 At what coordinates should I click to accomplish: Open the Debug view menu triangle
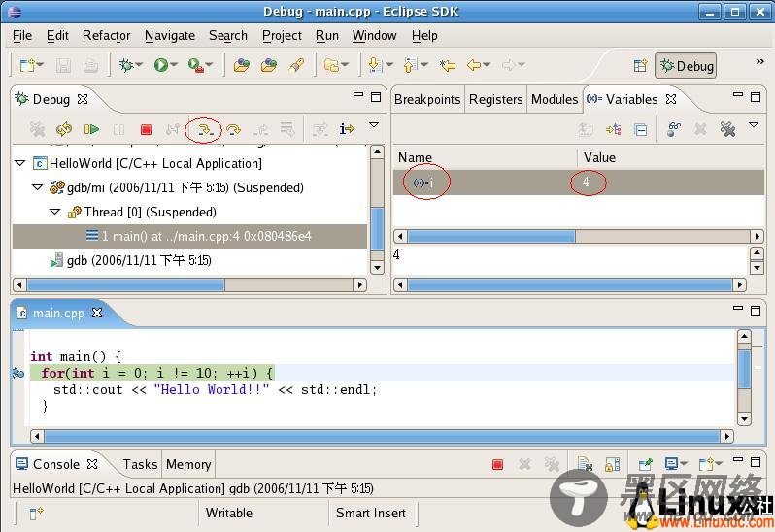[x=374, y=125]
